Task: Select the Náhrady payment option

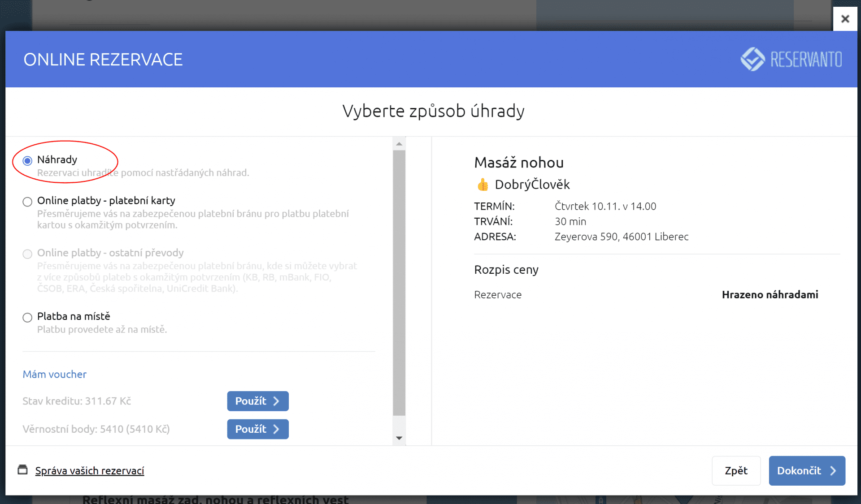Action: 27,160
